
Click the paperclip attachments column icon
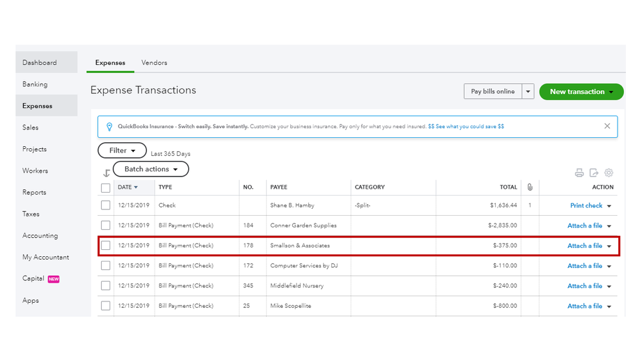[530, 187]
